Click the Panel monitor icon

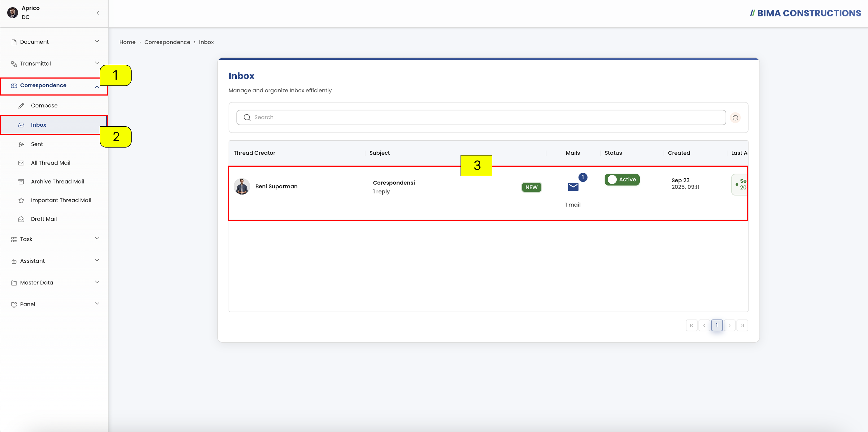tap(14, 305)
